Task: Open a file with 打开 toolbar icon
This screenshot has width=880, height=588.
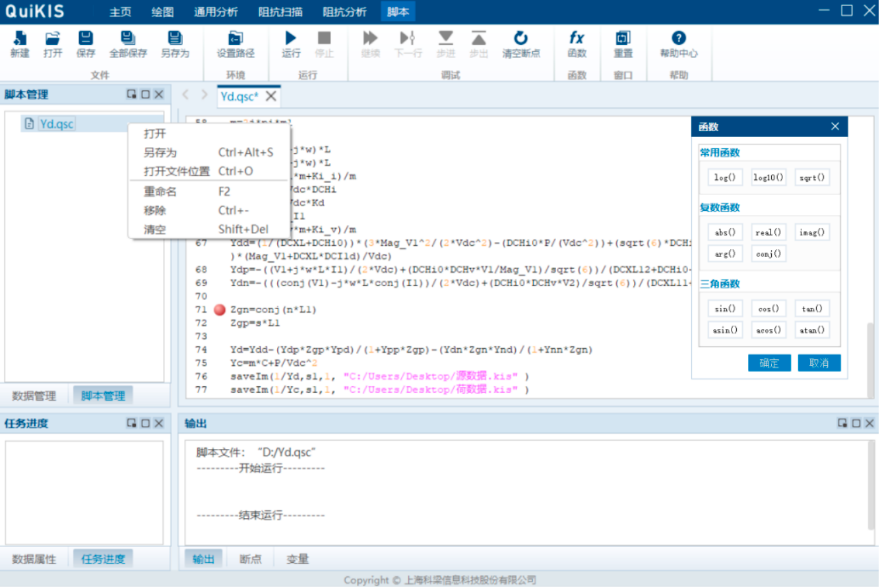Action: point(53,39)
